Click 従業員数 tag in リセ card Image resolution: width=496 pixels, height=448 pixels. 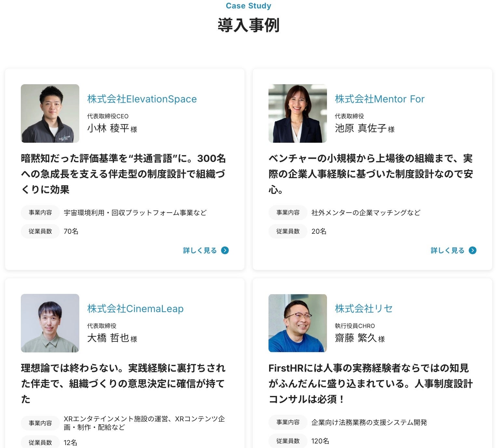pyautogui.click(x=288, y=441)
